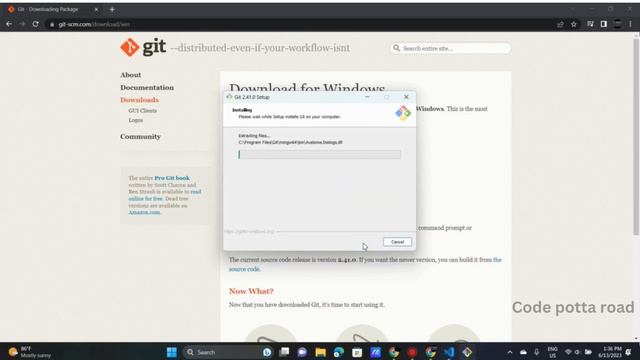Viewport: 640px width, 360px height.
Task: Click the Chrome profile avatar icon
Action: coord(618,24)
